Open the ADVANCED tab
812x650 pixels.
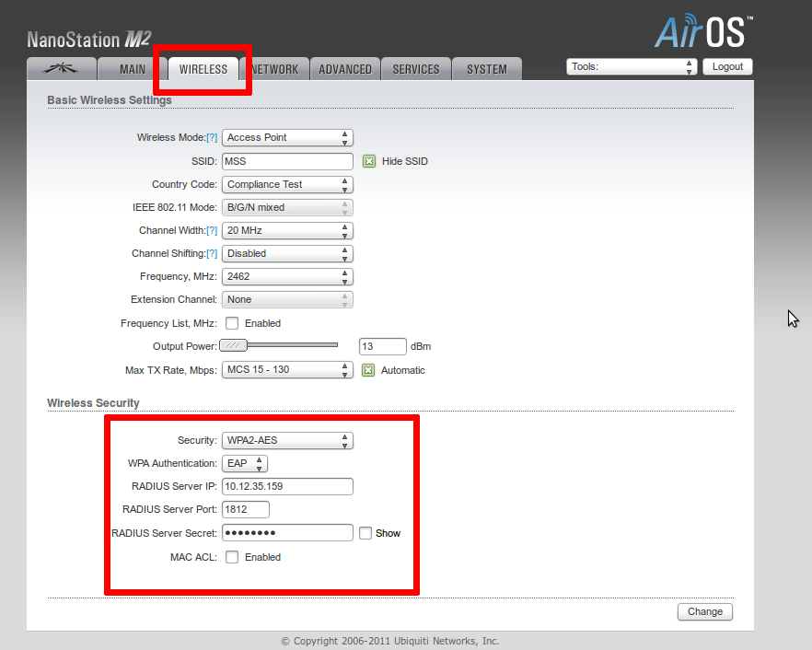(345, 69)
